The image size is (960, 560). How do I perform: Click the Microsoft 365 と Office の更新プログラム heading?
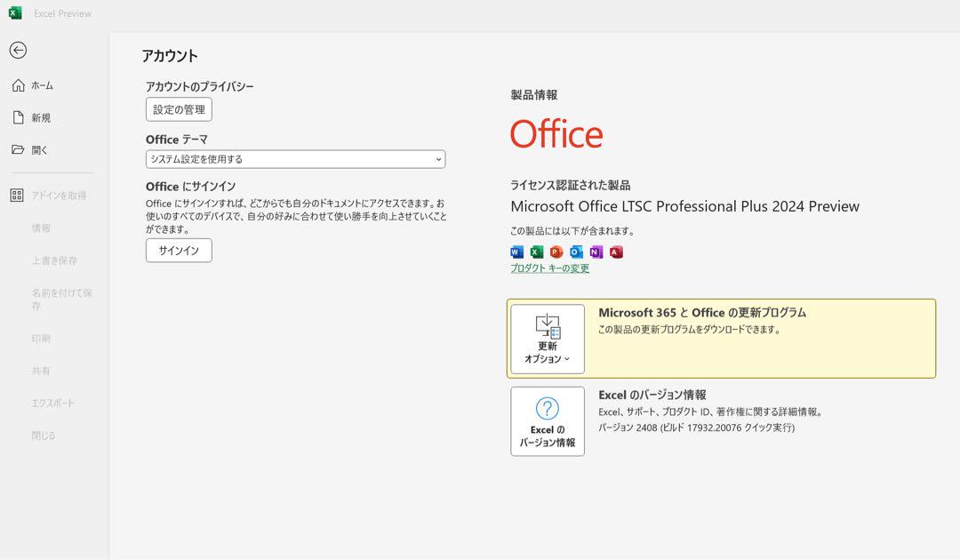click(702, 313)
